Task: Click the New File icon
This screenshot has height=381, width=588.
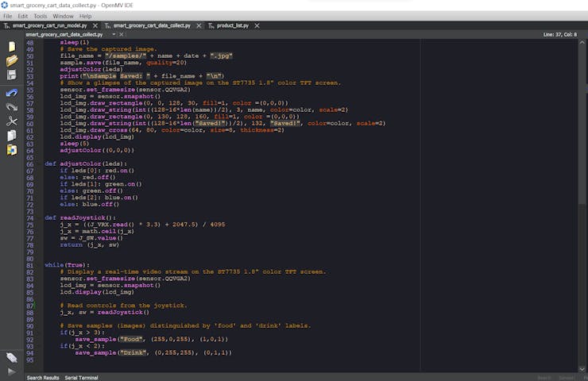Action: pos(11,47)
